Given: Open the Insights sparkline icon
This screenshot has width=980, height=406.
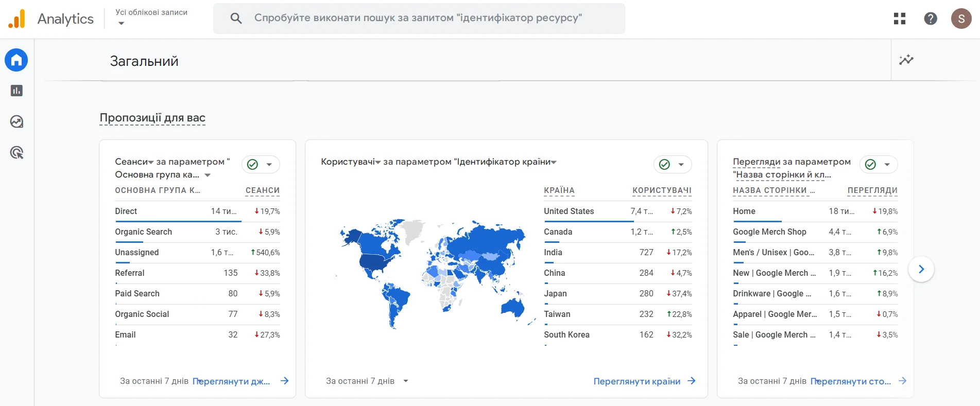Looking at the screenshot, I should pyautogui.click(x=906, y=60).
